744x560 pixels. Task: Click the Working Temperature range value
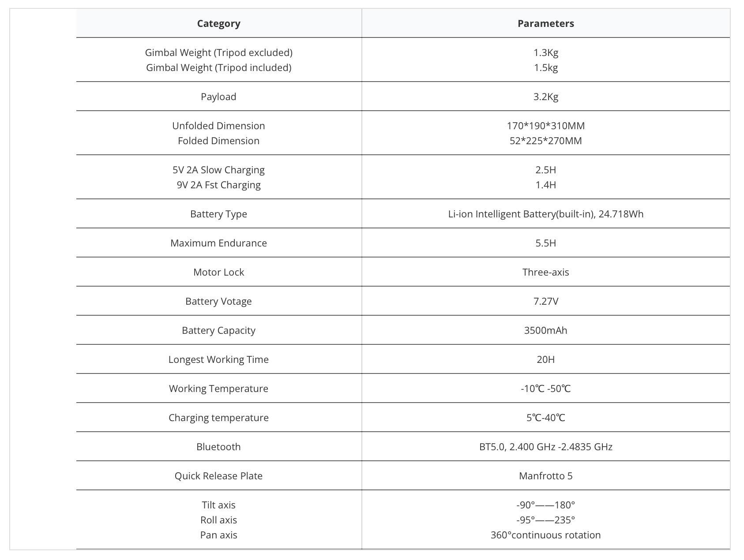pyautogui.click(x=545, y=388)
